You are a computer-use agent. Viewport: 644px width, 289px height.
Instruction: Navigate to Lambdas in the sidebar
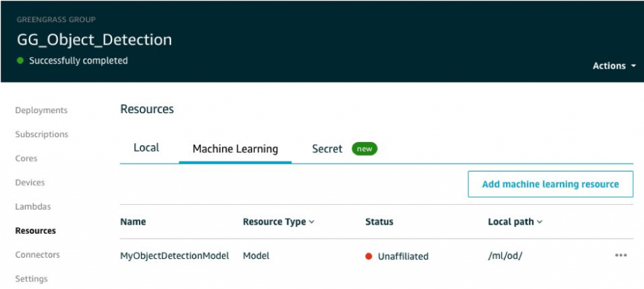[33, 207]
